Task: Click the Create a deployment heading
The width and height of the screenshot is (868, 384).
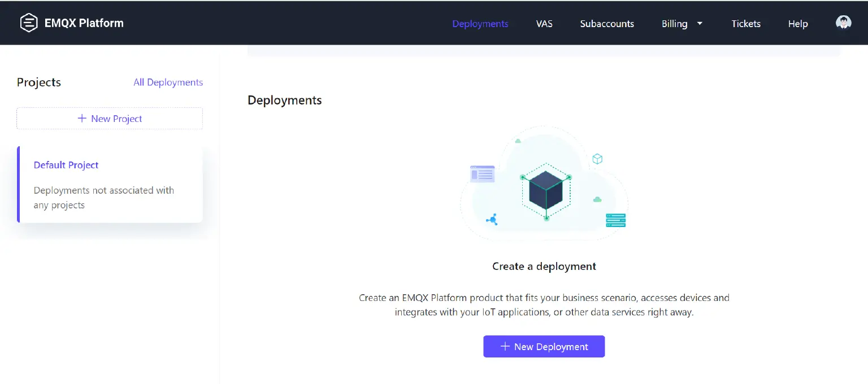Action: point(544,266)
